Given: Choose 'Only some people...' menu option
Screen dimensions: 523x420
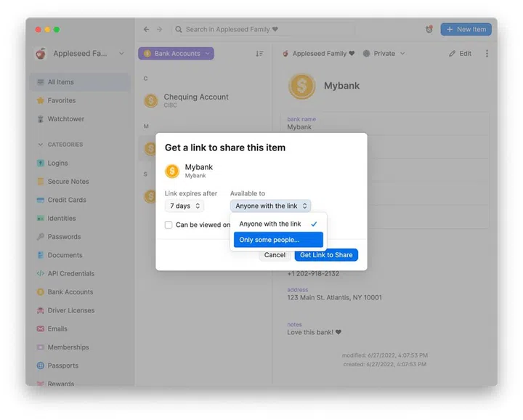Looking at the screenshot, I should 278,240.
